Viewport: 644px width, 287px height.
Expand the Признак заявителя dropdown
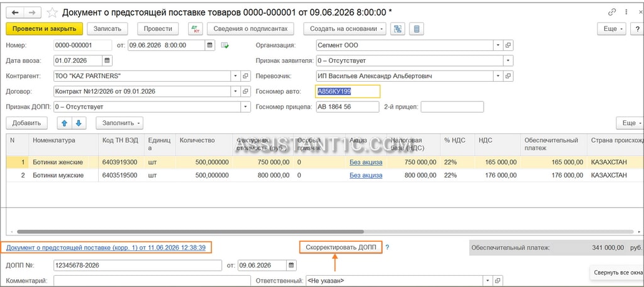point(508,60)
